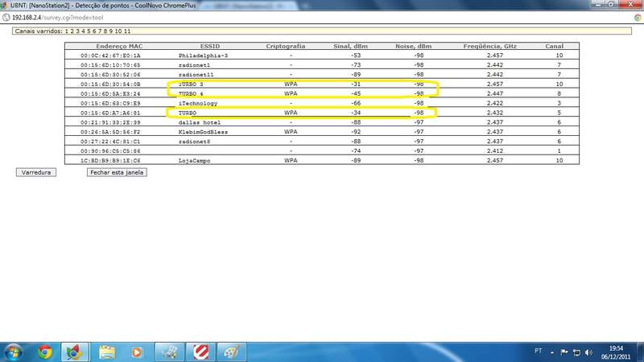
Task: Switch to the blurred second browser tab
Action: (x=250, y=6)
